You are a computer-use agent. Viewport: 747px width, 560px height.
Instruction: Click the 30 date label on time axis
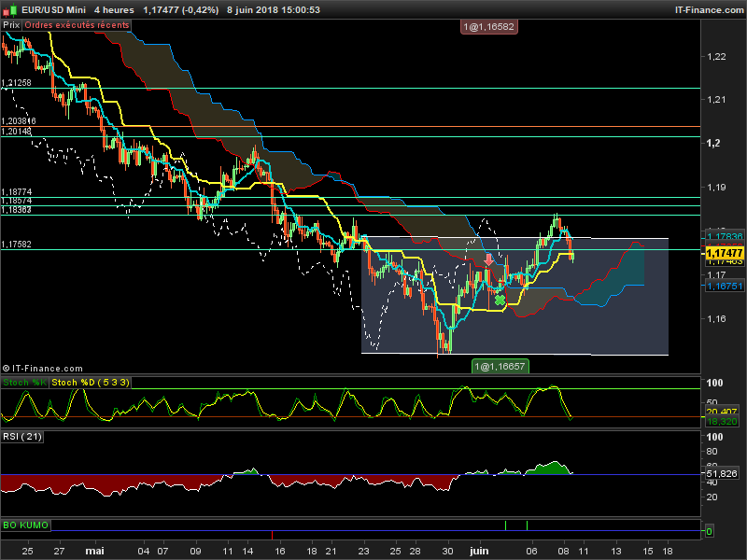coord(447,552)
